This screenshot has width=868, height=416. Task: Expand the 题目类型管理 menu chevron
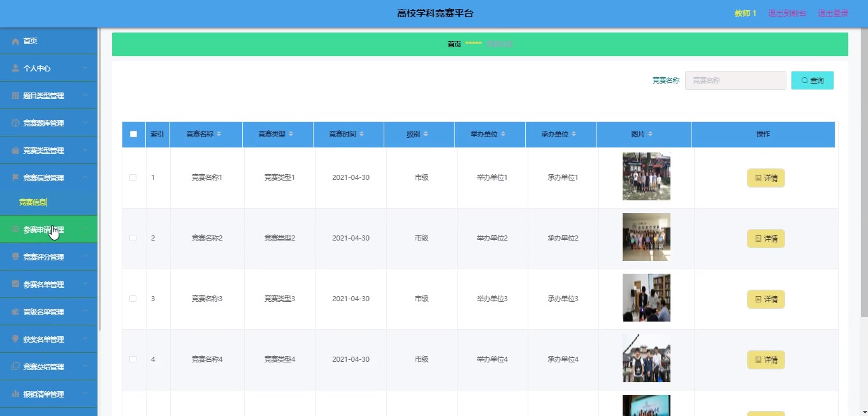[x=85, y=96]
